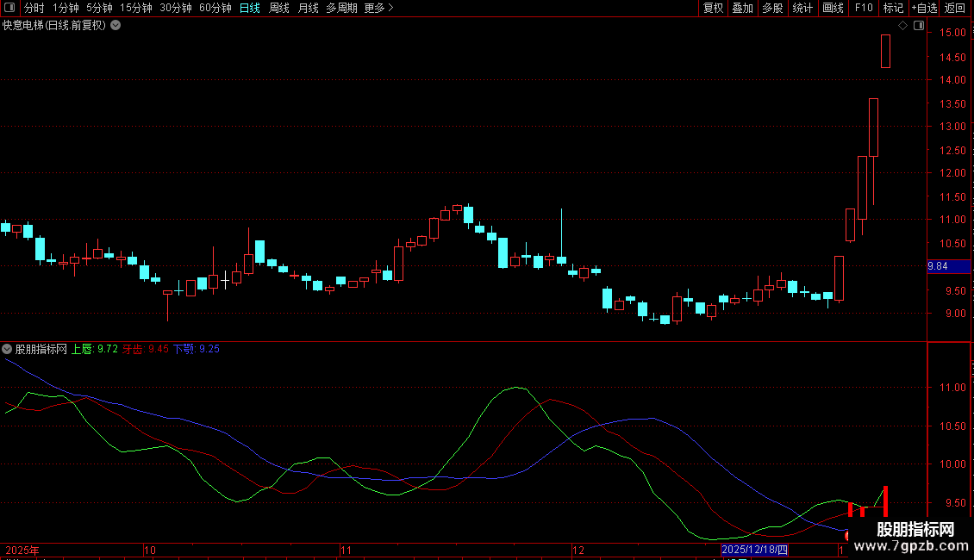Click the 股朋指标网 indicator name
The image size is (974, 560).
pyautogui.click(x=41, y=350)
